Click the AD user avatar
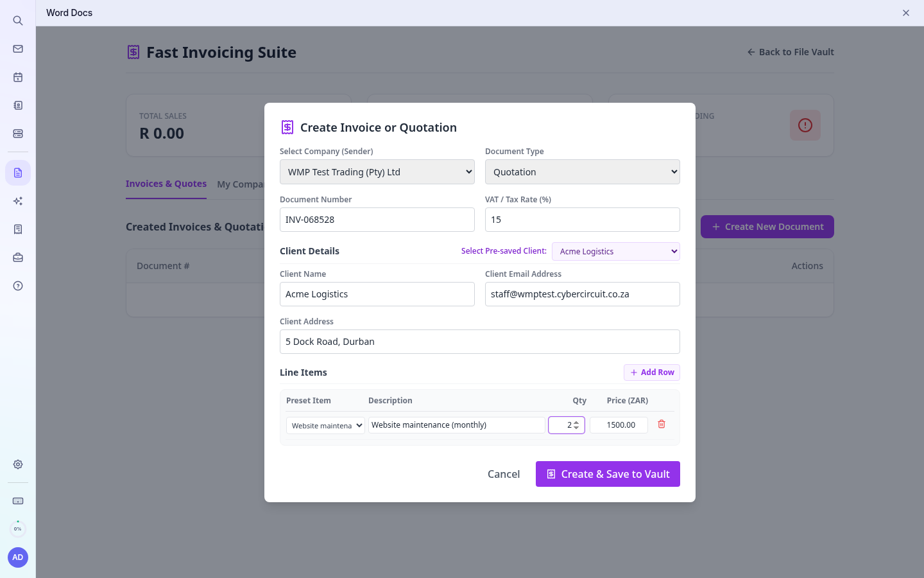 tap(18, 557)
